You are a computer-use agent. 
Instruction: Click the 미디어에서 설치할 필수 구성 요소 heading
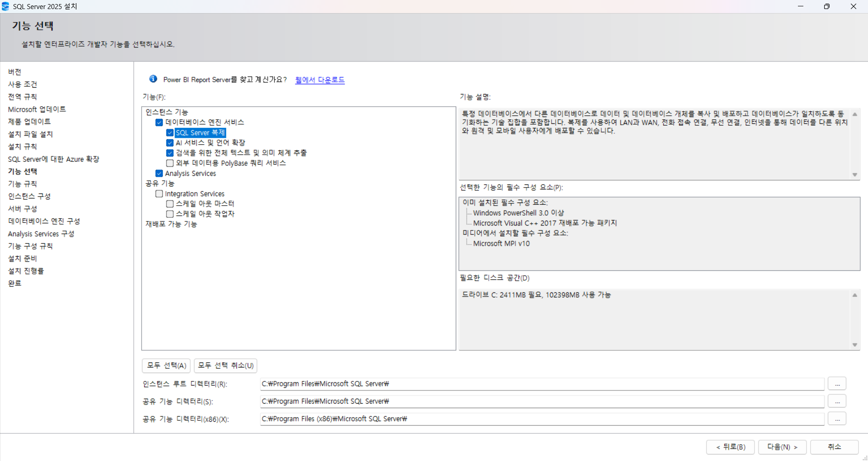pyautogui.click(x=515, y=233)
